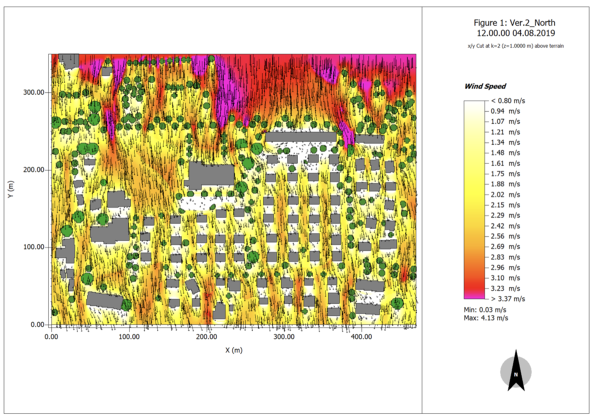The height and width of the screenshot is (415, 590).
Task: Select the '2.96 m/s' legend entry
Action: [505, 268]
